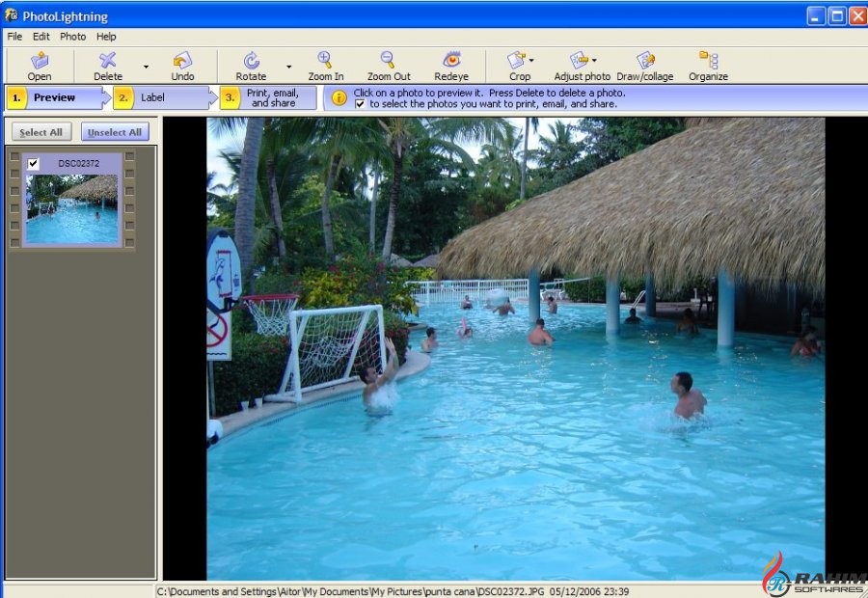Click the large pool photo preview

[515, 348]
